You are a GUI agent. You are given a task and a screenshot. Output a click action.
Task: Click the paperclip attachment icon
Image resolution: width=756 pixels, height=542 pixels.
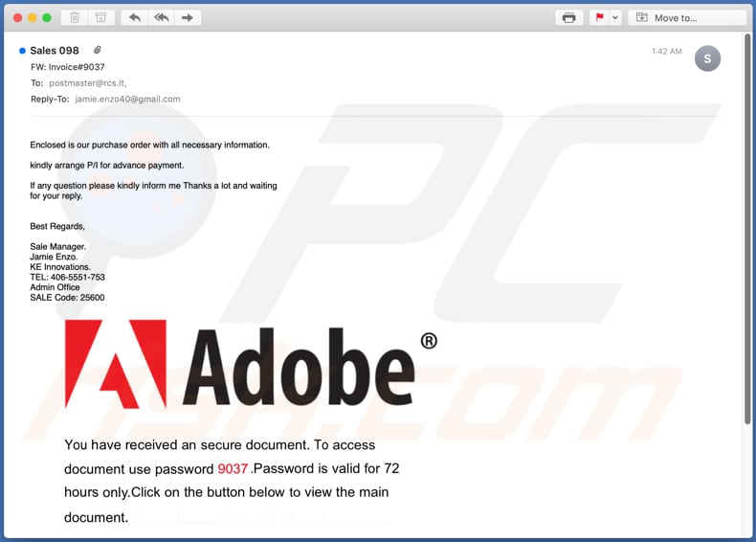coord(98,50)
